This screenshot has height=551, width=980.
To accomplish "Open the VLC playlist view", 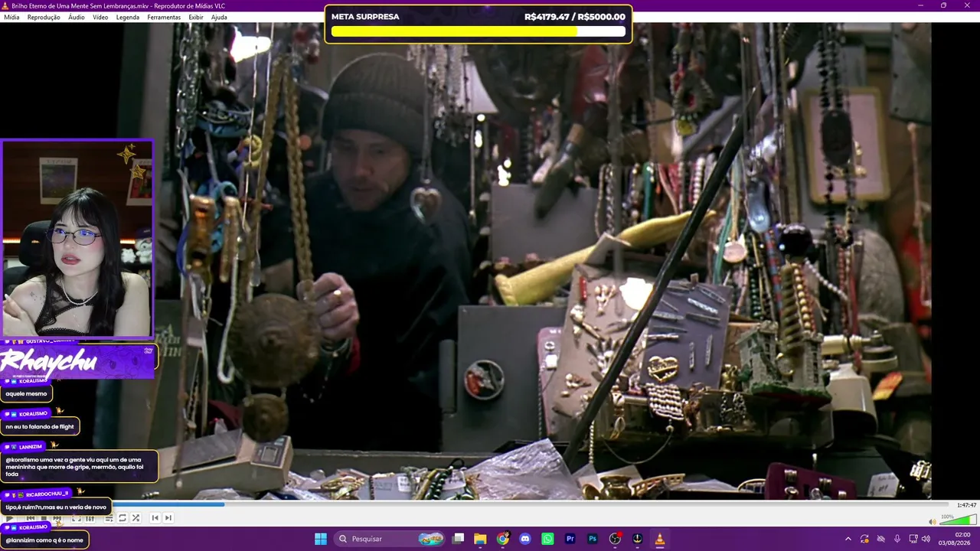I will (109, 518).
